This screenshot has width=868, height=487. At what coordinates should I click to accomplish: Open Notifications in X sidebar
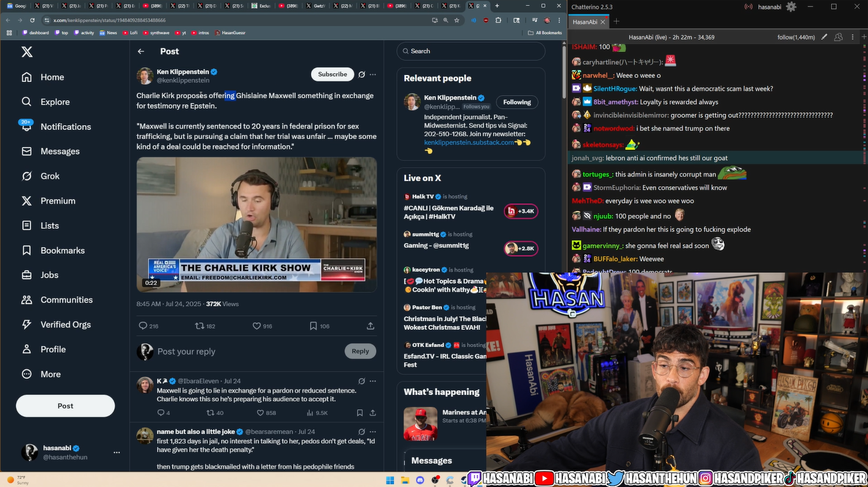(56, 126)
